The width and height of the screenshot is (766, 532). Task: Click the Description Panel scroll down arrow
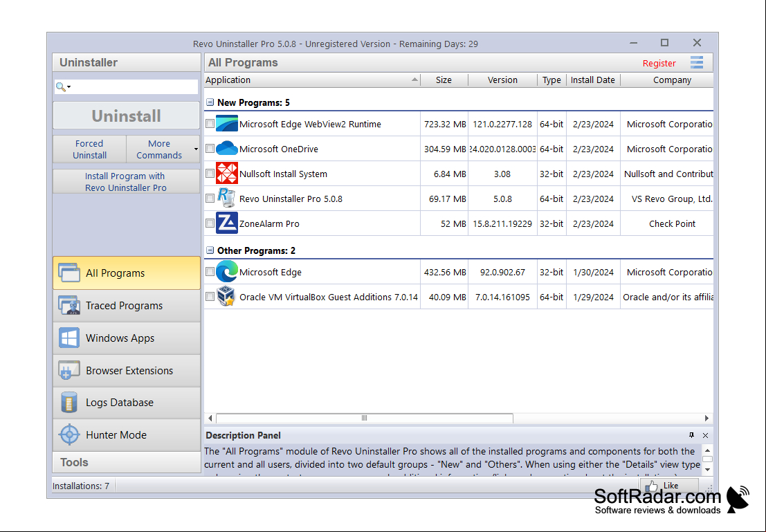pyautogui.click(x=707, y=470)
